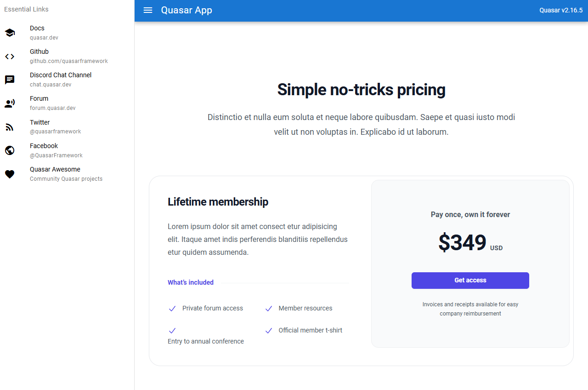Click the Quasar App title
The height and width of the screenshot is (390, 588).
click(187, 10)
